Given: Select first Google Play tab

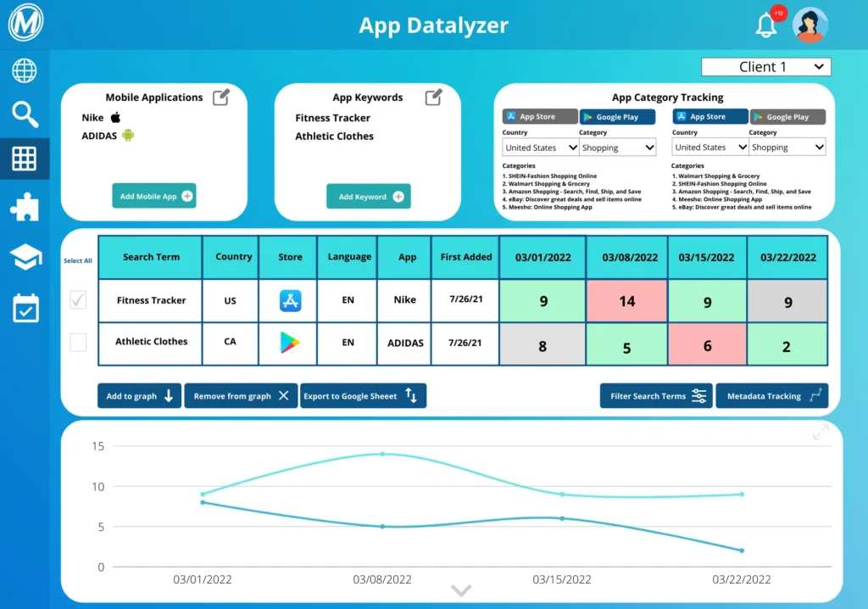Looking at the screenshot, I should pyautogui.click(x=617, y=117).
